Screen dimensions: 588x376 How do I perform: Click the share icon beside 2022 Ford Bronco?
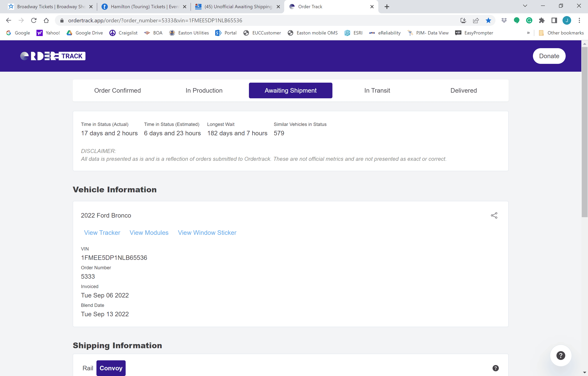coord(494,215)
